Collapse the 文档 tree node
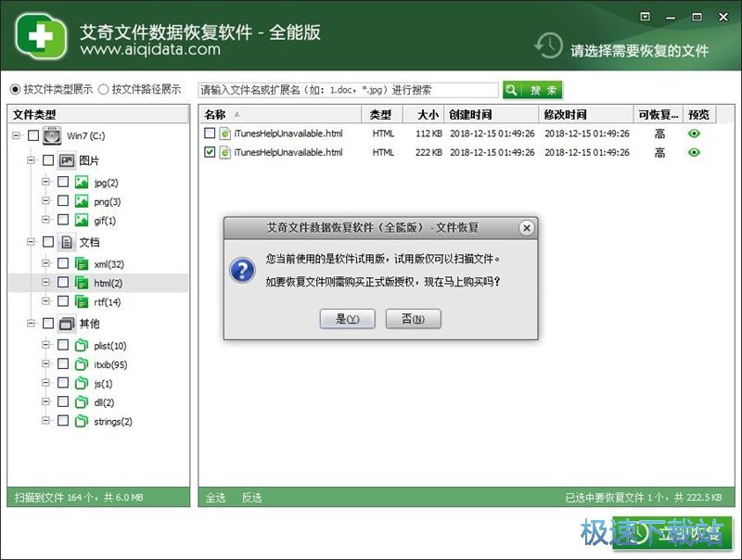The image size is (742, 560). [x=31, y=242]
